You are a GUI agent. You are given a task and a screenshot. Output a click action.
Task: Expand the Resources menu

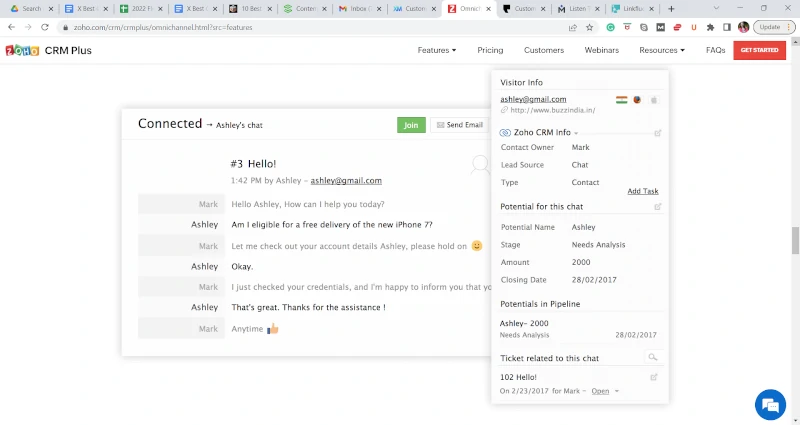point(662,50)
